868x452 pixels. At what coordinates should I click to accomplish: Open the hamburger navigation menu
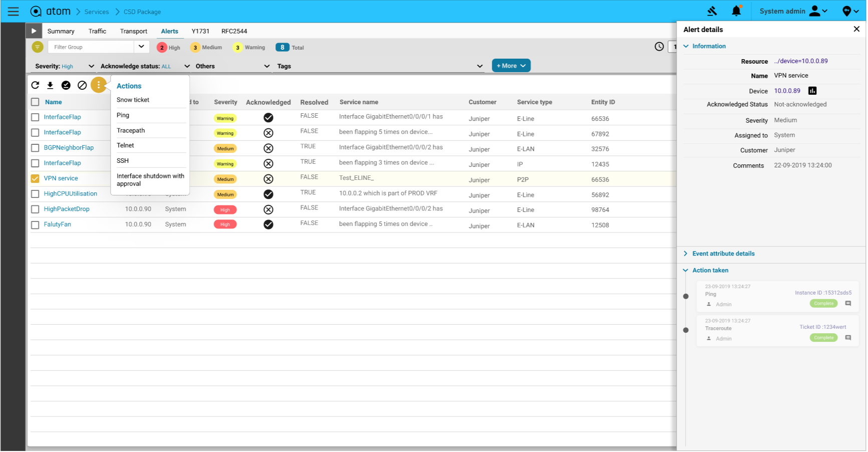pos(14,12)
